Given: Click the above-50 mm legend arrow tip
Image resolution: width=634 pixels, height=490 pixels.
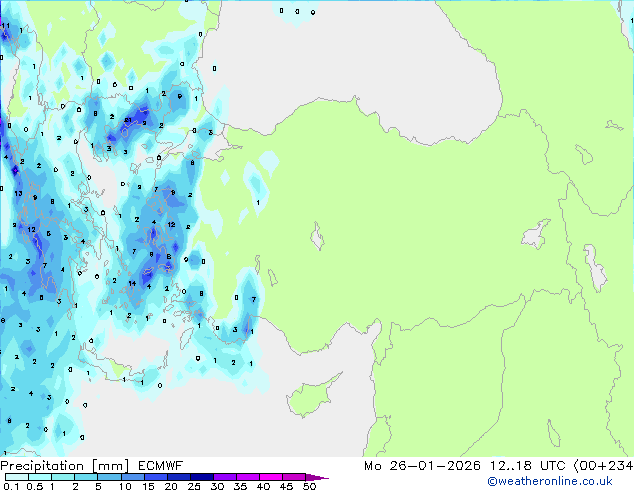Looking at the screenshot, I should click(317, 477).
